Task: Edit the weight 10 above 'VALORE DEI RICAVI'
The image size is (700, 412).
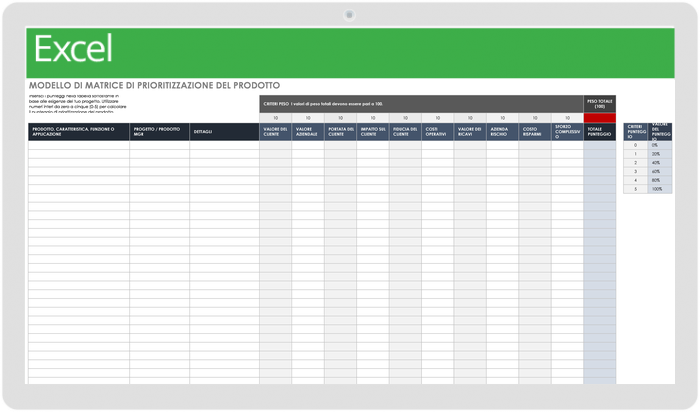Action: tap(470, 118)
